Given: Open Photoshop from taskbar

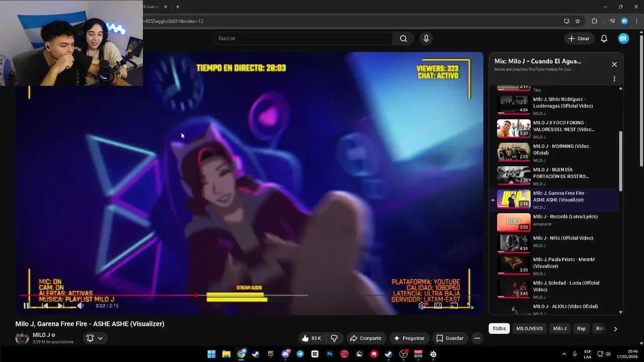Looking at the screenshot, I should [330, 354].
